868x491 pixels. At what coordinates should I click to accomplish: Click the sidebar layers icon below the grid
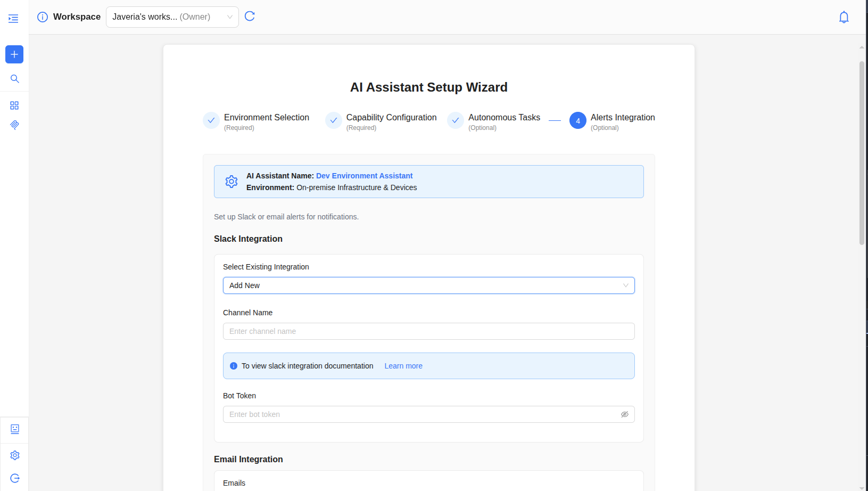14,125
